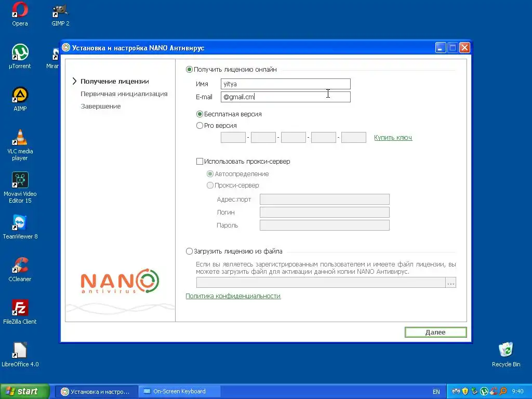Enable 'Использовать прокси-сервер' checkbox

200,162
